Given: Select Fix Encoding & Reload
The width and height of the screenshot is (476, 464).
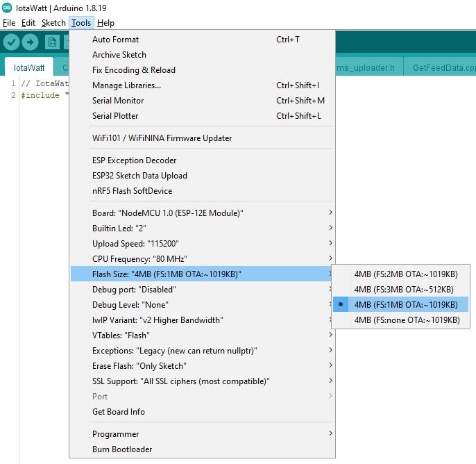Looking at the screenshot, I should [x=203, y=69].
